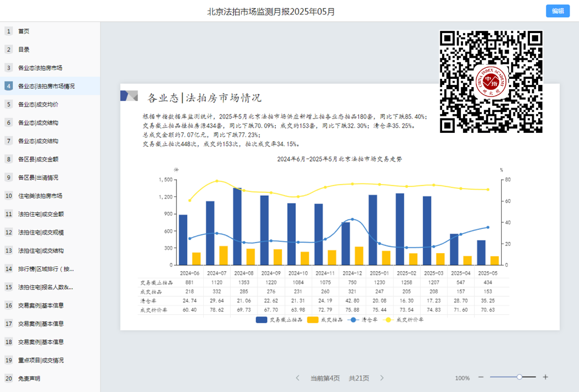
Task: Click the 2024-12 orange bar
Action: [x=359, y=256]
